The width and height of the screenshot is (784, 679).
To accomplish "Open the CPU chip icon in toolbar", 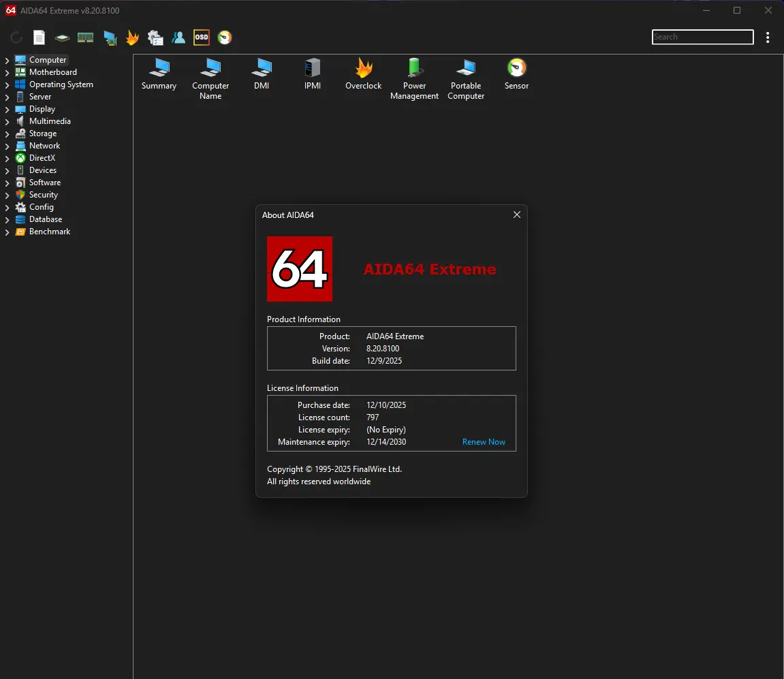I will tap(62, 38).
